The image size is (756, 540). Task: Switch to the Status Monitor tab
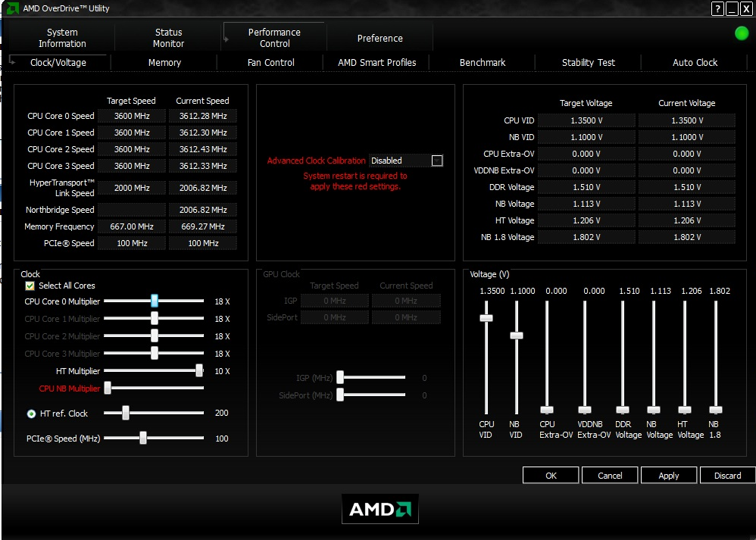168,38
